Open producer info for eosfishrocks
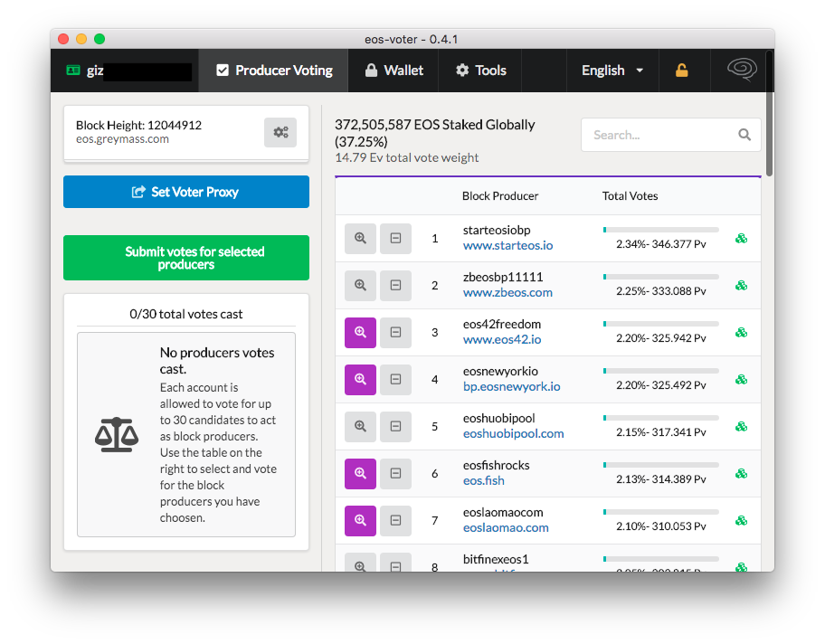Screen dimensions: 825x644 360,474
